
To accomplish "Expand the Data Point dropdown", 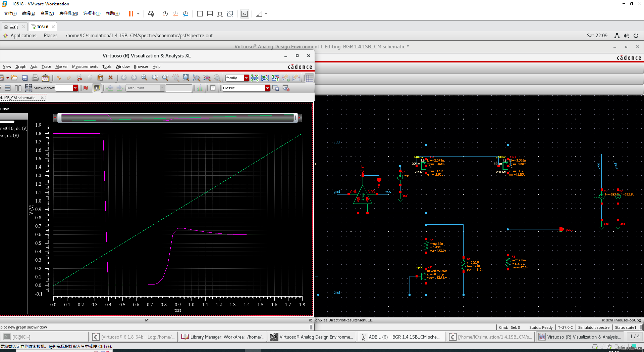I will [162, 88].
